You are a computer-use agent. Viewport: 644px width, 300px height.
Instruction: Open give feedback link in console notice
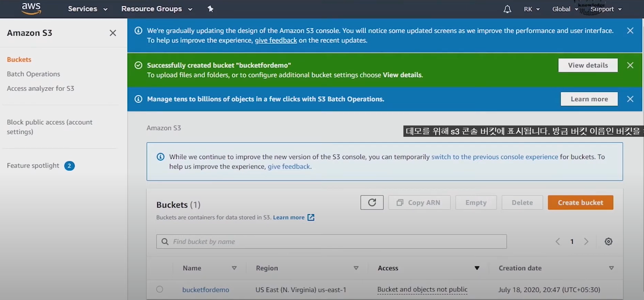coord(289,167)
